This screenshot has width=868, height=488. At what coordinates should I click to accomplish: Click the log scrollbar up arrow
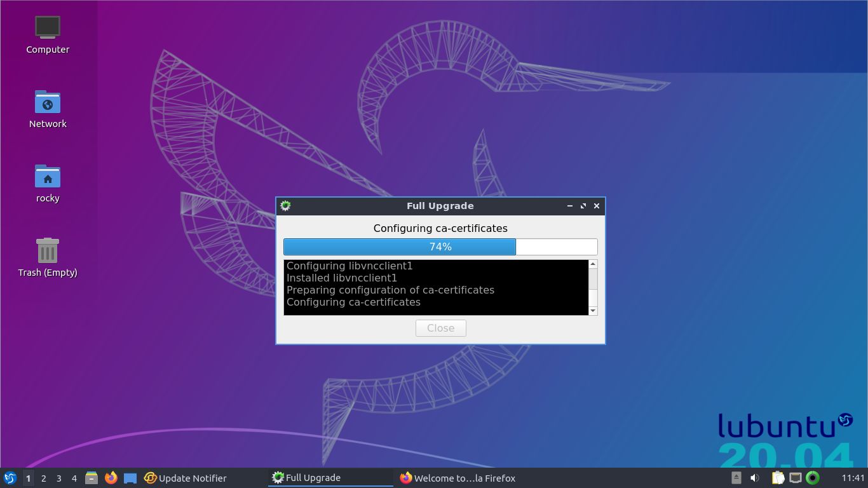tap(593, 264)
